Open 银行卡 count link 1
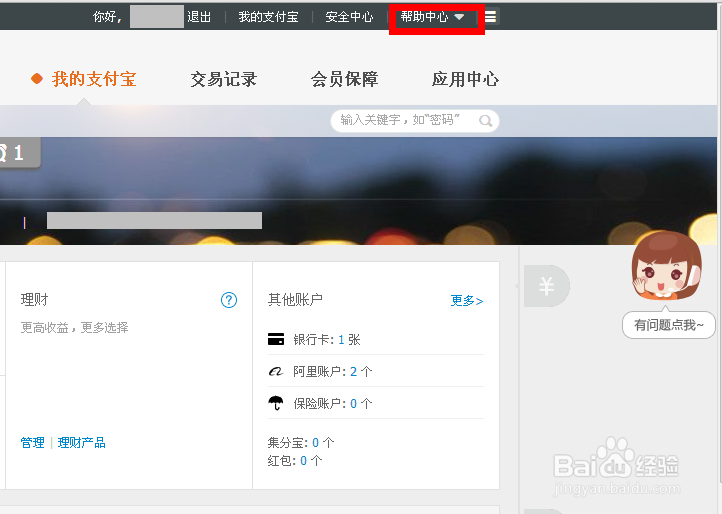This screenshot has height=514, width=722. pos(341,340)
